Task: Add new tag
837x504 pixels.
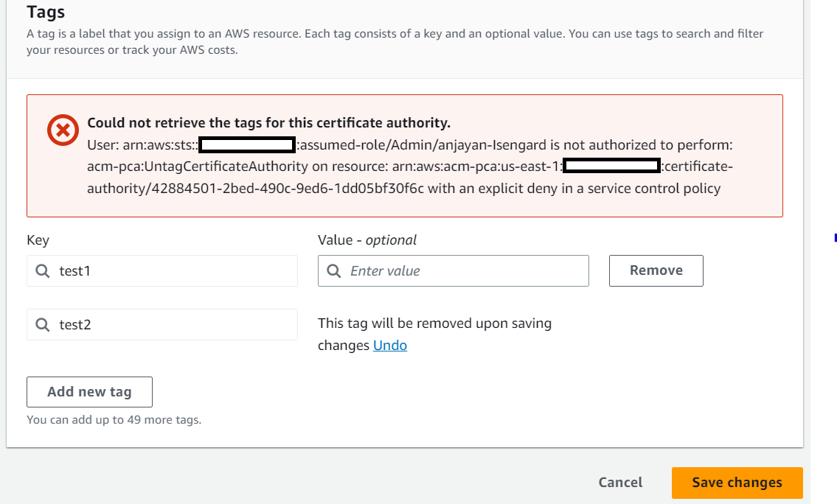Action: pos(90,392)
